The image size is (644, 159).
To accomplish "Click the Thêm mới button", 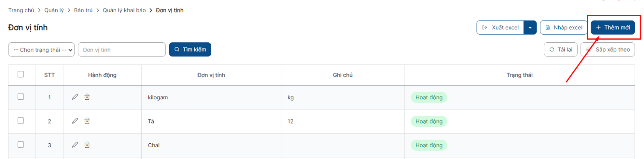I will pyautogui.click(x=613, y=27).
